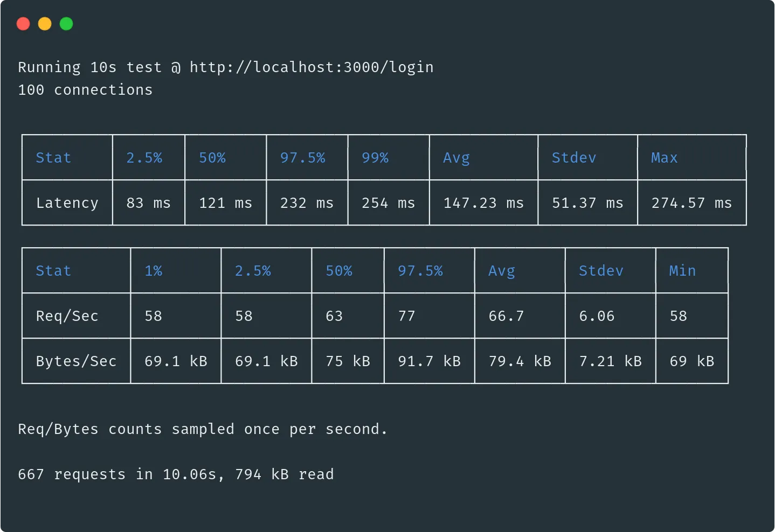Click the 667 requests summary line

(176, 474)
